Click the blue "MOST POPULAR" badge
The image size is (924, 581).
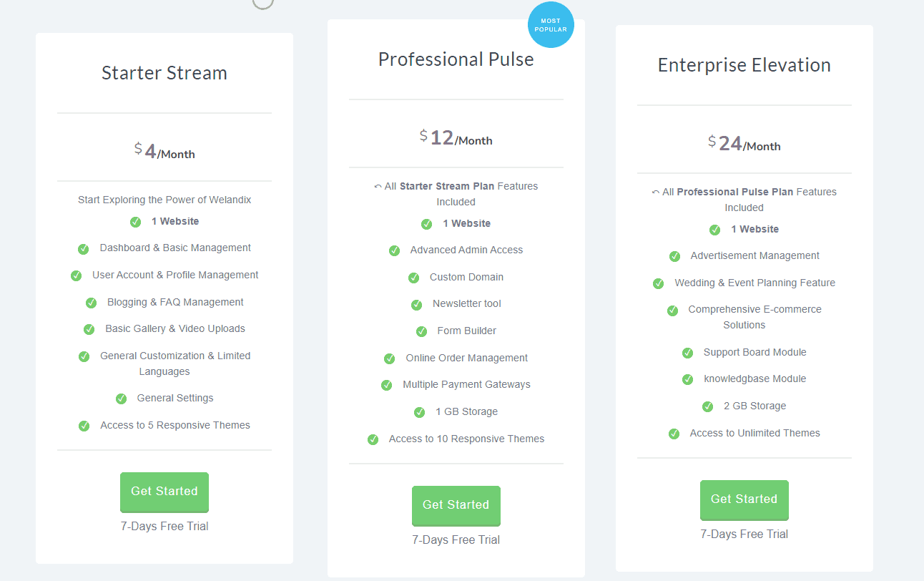551,24
